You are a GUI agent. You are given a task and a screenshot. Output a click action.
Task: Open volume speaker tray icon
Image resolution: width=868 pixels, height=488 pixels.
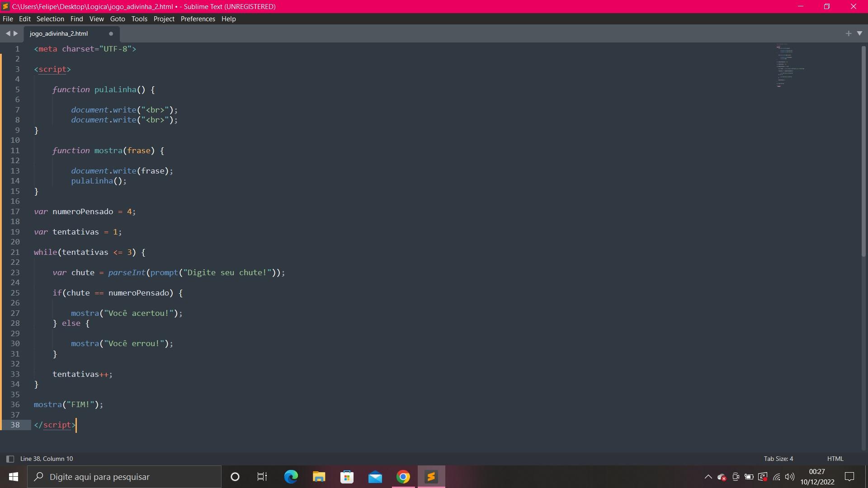(790, 477)
